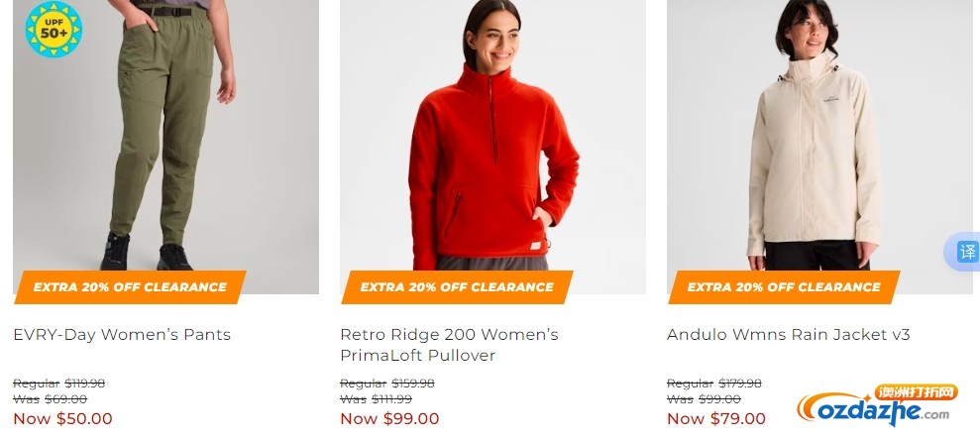Open the translate floating icon
The width and height of the screenshot is (980, 439).
pyautogui.click(x=964, y=252)
